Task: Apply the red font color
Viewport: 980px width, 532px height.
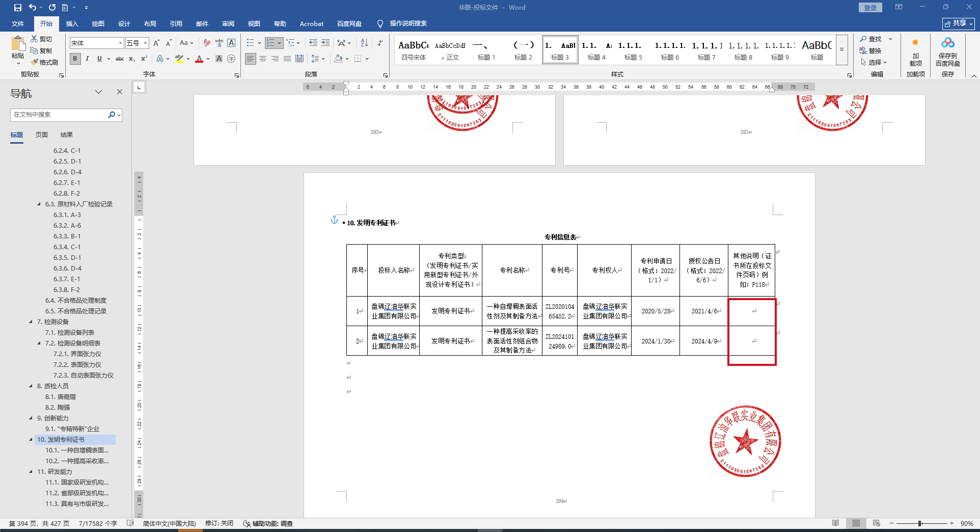Action: tap(199, 59)
